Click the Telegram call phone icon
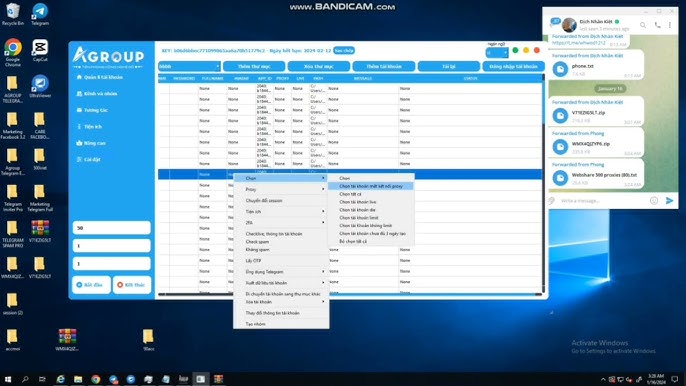The image size is (686, 386). 658,25
